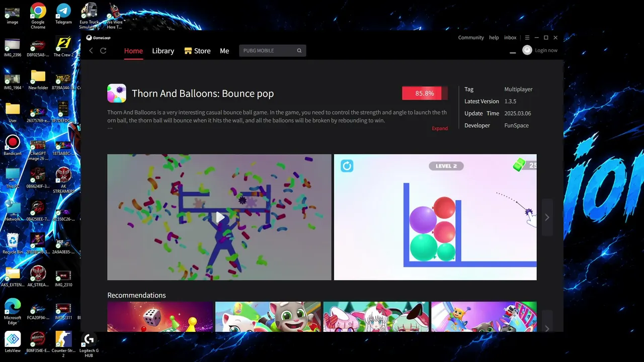Select the This PC desktop icon
644x362 pixels.
tap(13, 178)
